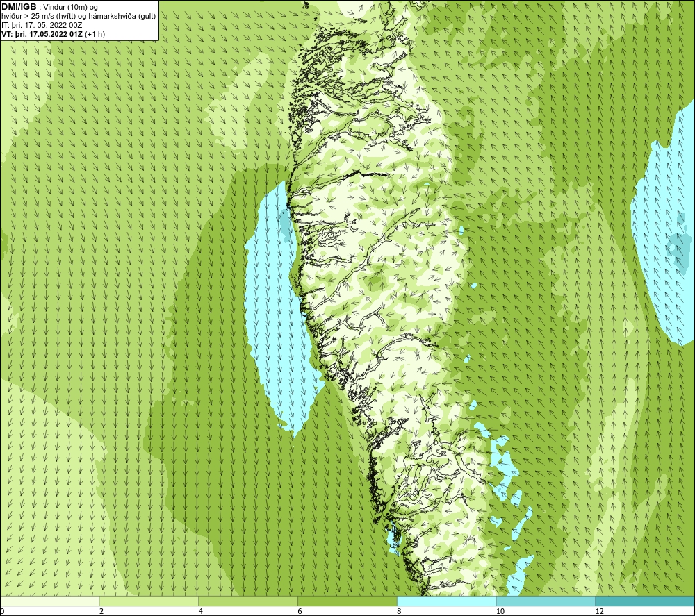
Task: Click the 'hviður > 25 m/s' legend line
Action: tap(79, 17)
